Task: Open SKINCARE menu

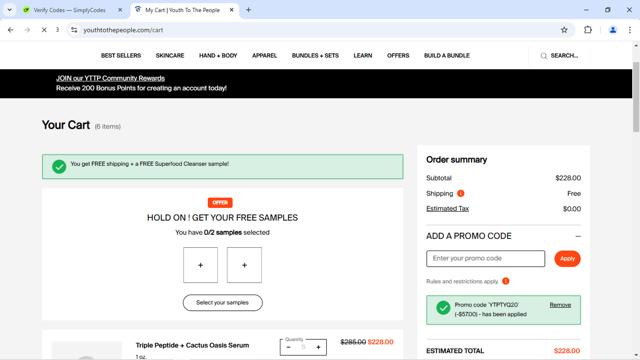Action: pos(170,56)
